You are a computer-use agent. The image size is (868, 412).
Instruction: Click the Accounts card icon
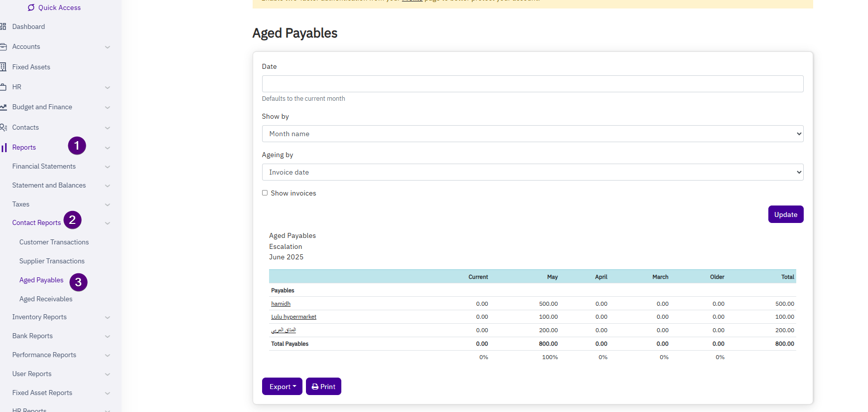click(3, 47)
